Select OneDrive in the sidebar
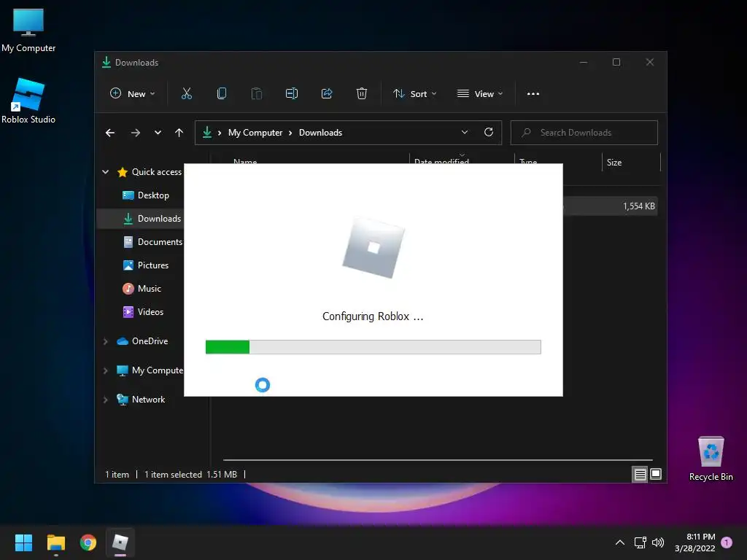 click(x=142, y=341)
